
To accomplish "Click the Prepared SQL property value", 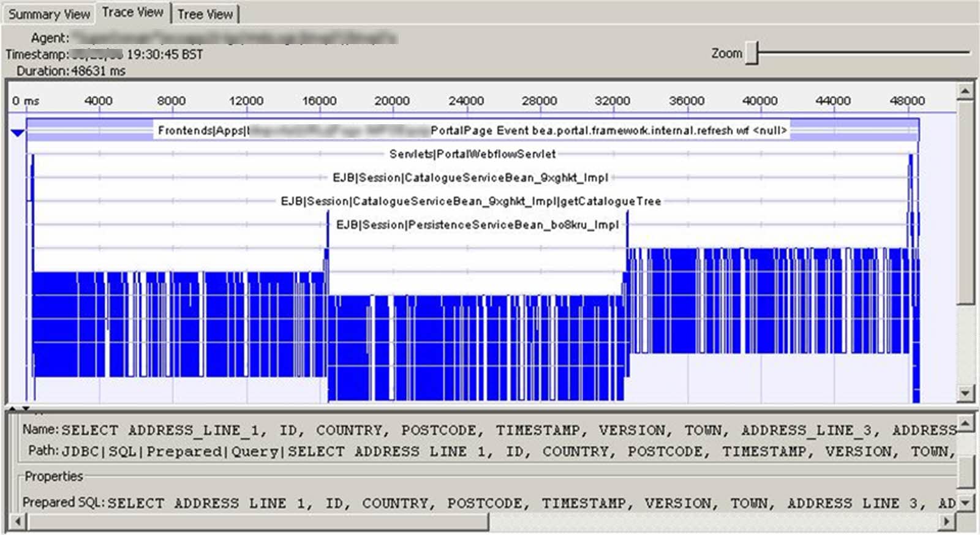I will tap(532, 503).
